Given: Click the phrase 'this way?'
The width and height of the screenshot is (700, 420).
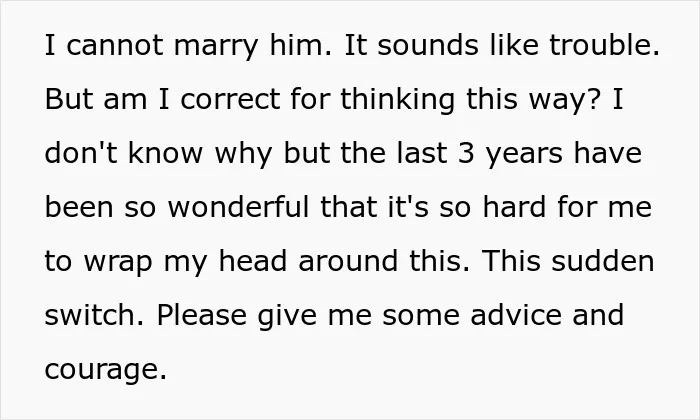Looking at the screenshot, I should tap(533, 101).
